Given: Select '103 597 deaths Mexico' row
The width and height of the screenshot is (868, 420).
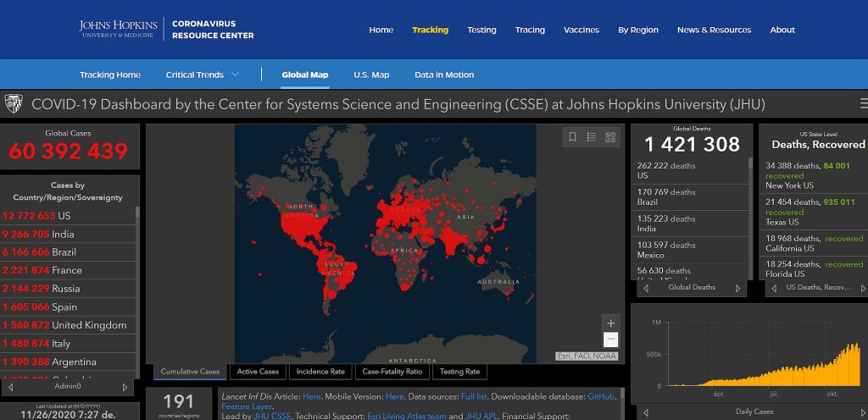Looking at the screenshot, I should [690, 251].
